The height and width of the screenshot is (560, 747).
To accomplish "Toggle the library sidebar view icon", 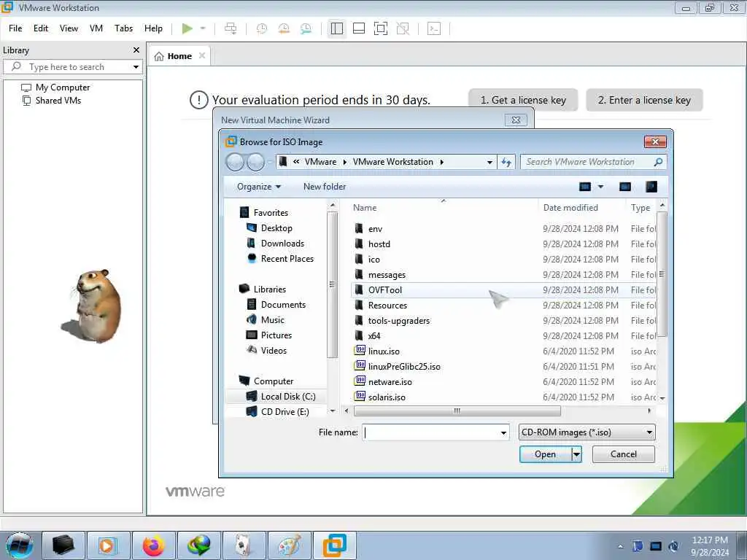I will coord(337,28).
